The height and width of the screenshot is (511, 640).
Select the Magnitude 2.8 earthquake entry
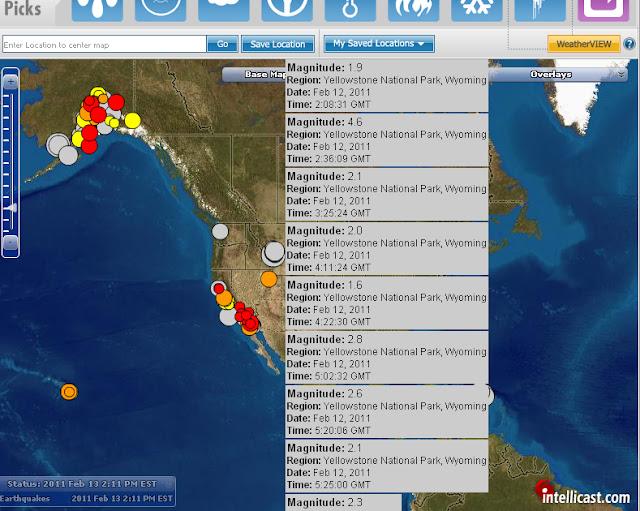coord(387,357)
